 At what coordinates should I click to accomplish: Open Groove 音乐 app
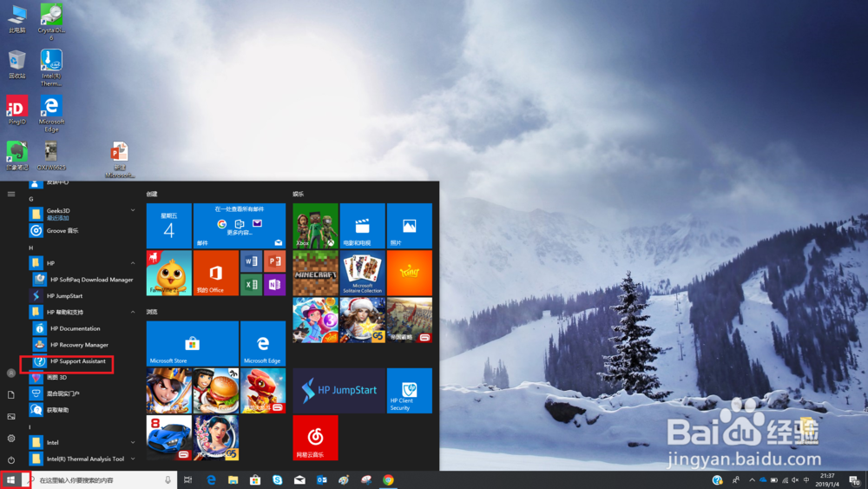tap(62, 230)
